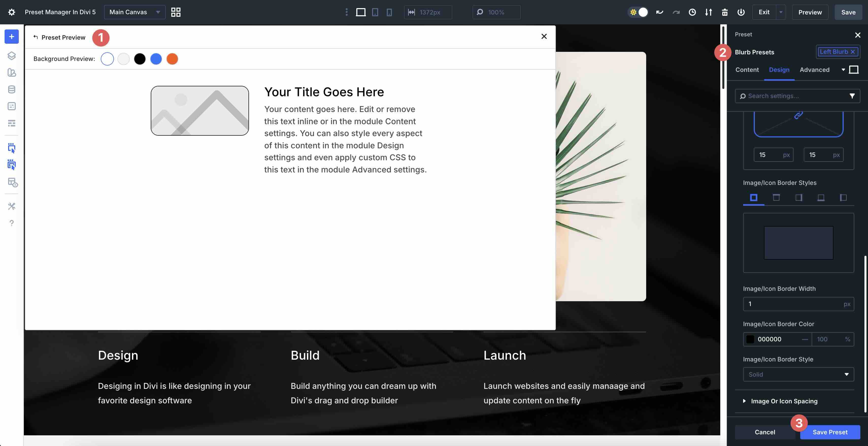Click the Cancel button
This screenshot has height=446, width=868.
764,432
